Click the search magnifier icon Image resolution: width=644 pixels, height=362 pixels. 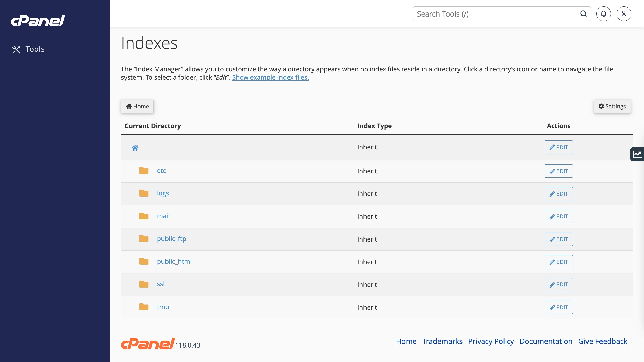[x=583, y=14]
